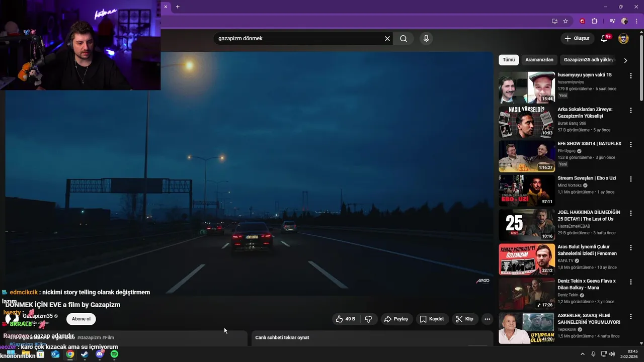Screen dimensions: 644x362
Task: Open Chrome's three-dot menu
Action: click(x=636, y=21)
